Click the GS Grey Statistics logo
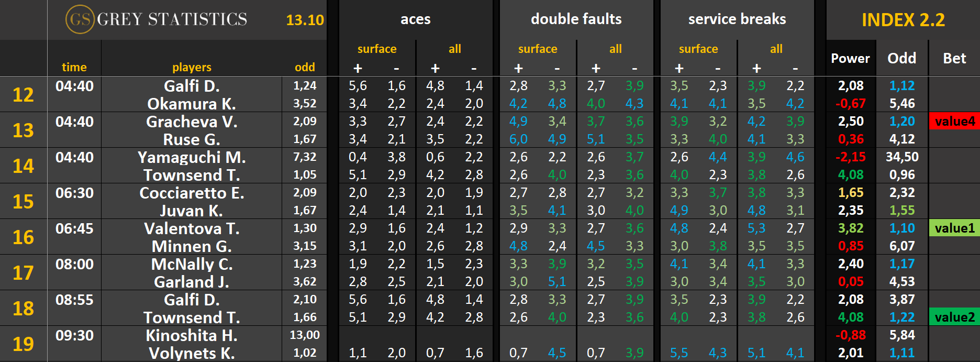Image resolution: width=980 pixels, height=362 pixels. pyautogui.click(x=157, y=19)
